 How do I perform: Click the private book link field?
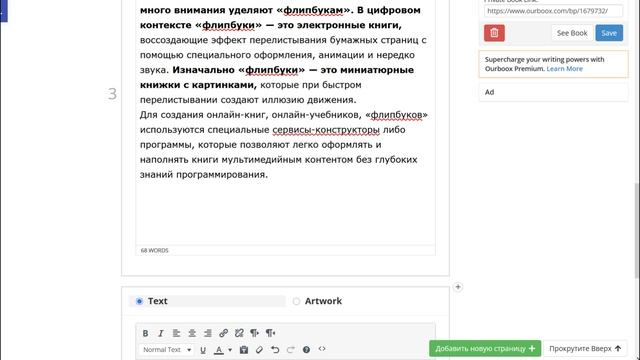[553, 11]
